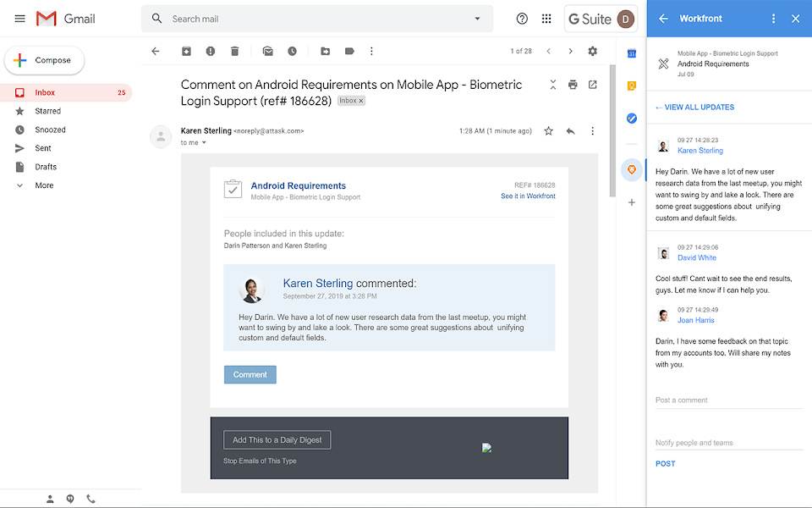Open message more options menu

pyautogui.click(x=592, y=131)
